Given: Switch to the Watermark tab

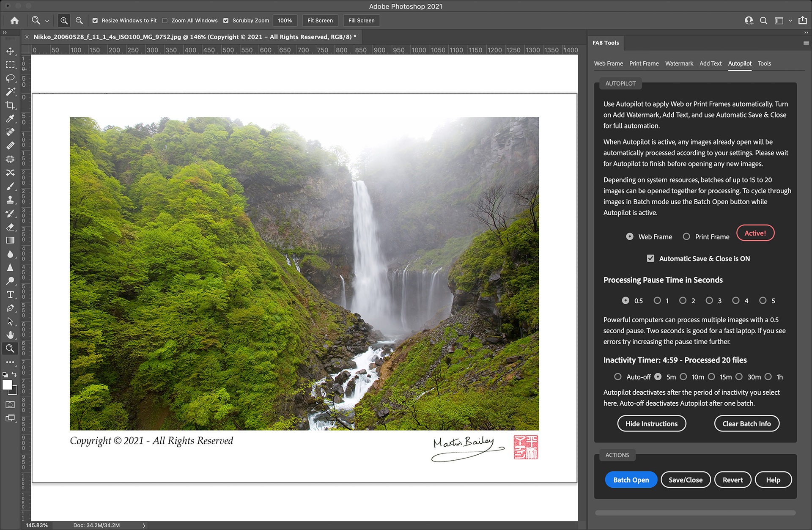Looking at the screenshot, I should click(679, 63).
